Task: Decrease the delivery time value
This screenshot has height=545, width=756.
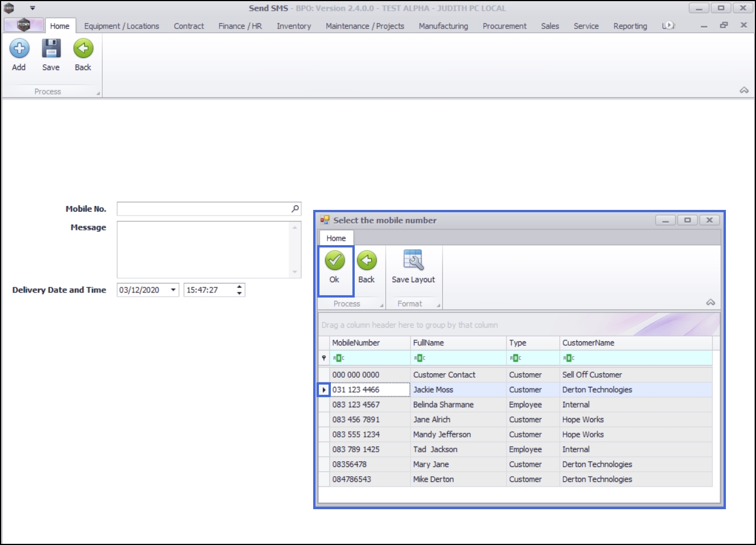Action: (239, 294)
